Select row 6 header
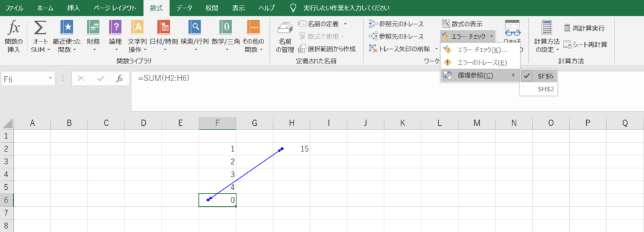Viewport: 644px width, 232px height. coord(6,200)
